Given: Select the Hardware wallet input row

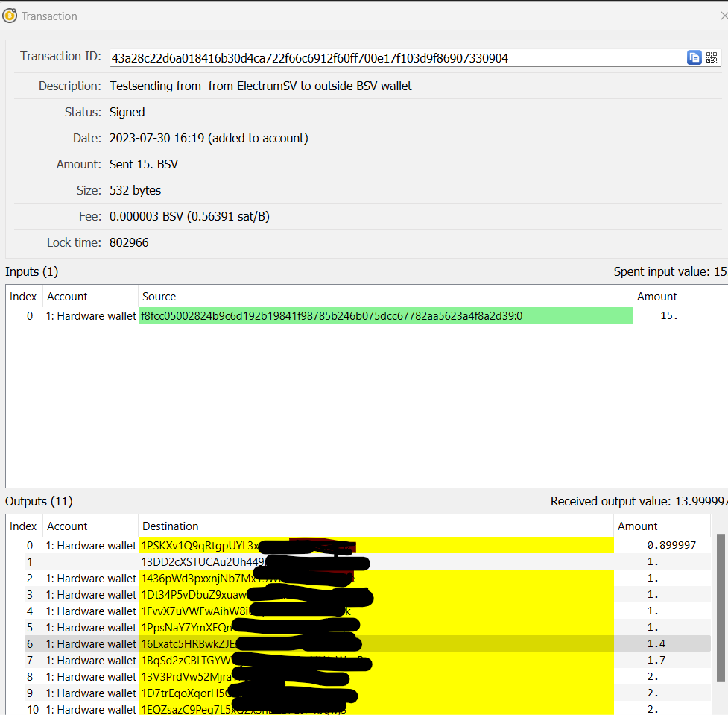Looking at the screenshot, I should point(89,315).
